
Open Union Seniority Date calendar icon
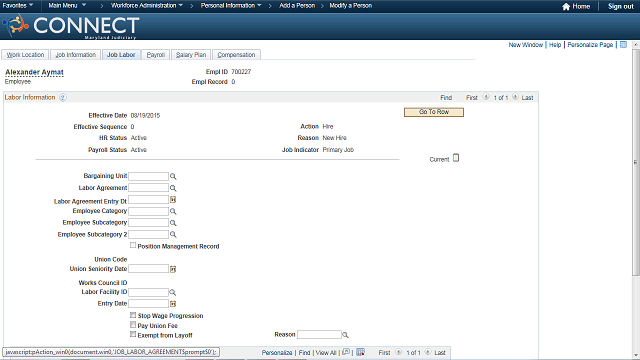(x=173, y=269)
